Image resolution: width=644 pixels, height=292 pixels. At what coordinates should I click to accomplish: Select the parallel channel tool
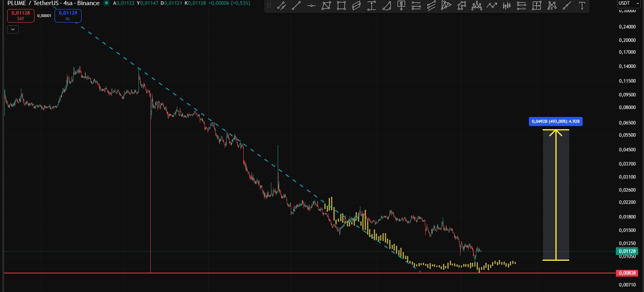(x=356, y=6)
